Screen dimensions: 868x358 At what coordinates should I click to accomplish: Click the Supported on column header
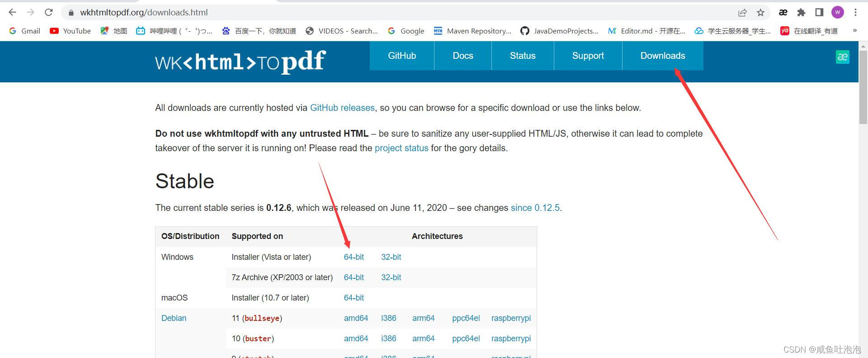[257, 236]
